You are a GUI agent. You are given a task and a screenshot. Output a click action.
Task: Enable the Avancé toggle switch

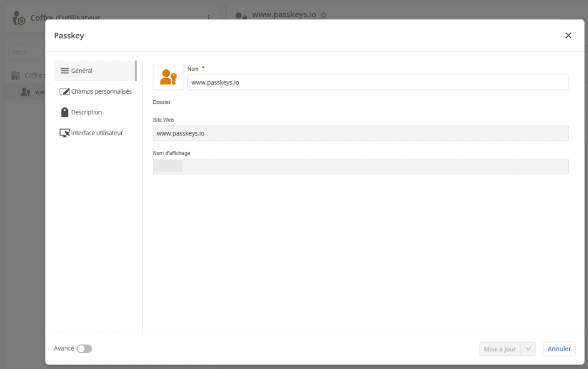pos(84,348)
